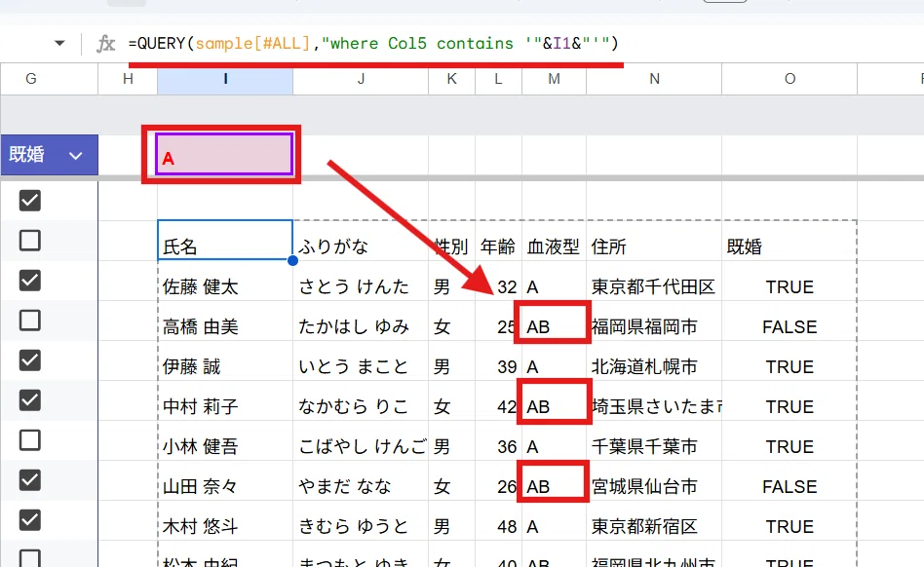This screenshot has width=924, height=567.
Task: Select column J header
Action: tap(361, 79)
